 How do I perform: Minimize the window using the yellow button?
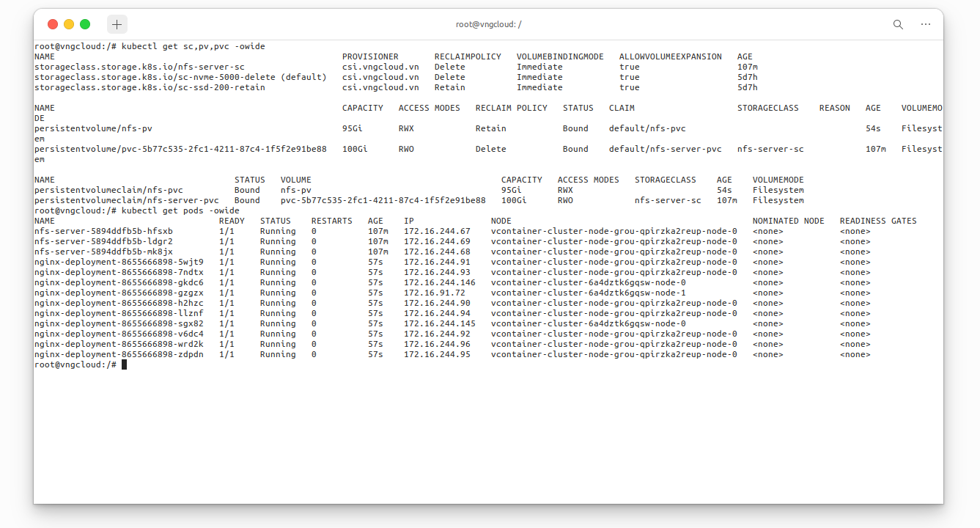[x=69, y=24]
